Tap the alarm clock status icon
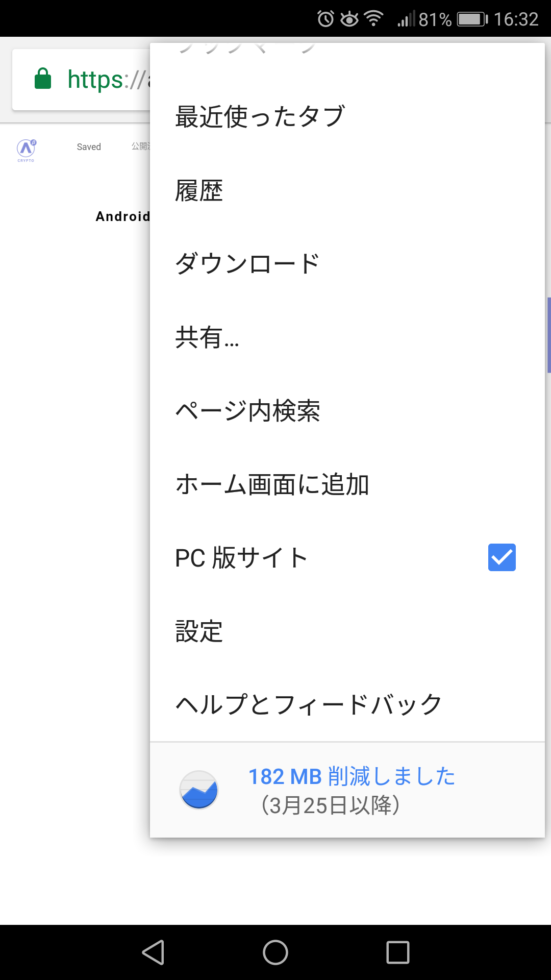The height and width of the screenshot is (980, 551). click(325, 19)
